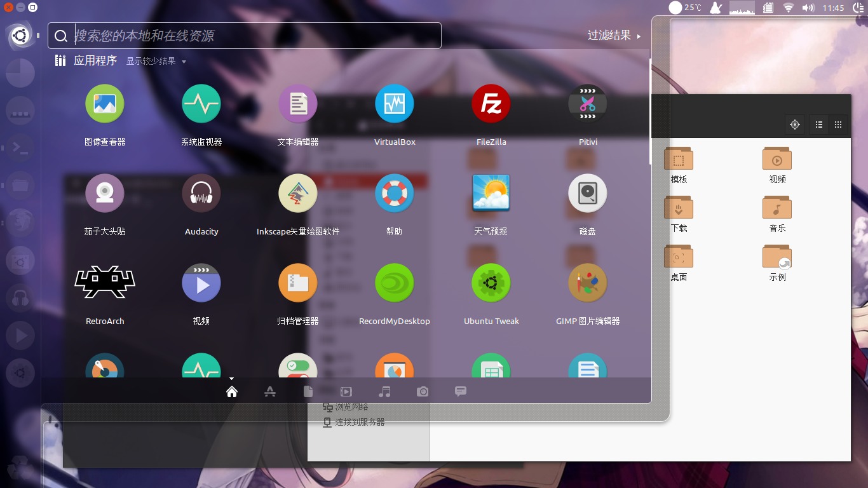Screen dimensions: 868x488
Task: Open 茄子大头贴 webcam app
Action: [x=105, y=193]
